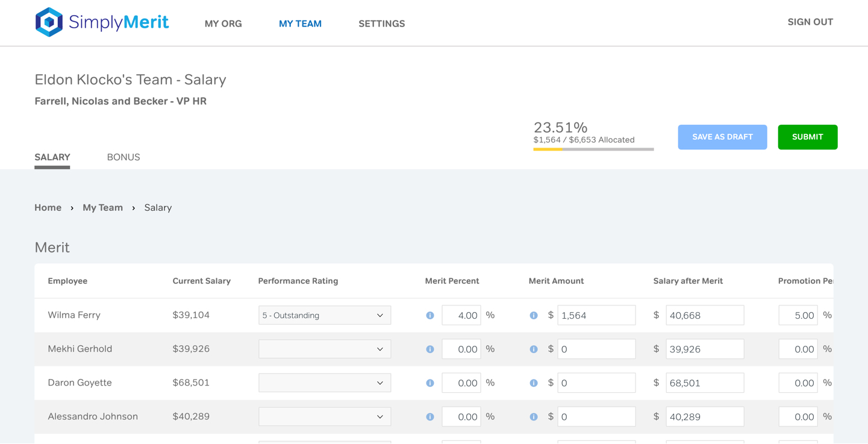Click Wilma Ferry's Merit Percent info icon

tap(430, 316)
